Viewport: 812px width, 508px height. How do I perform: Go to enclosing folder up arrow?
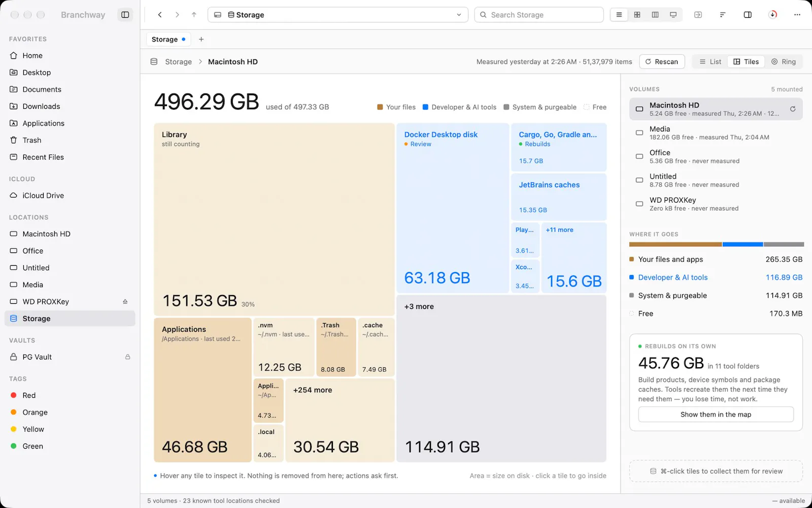pyautogui.click(x=194, y=15)
